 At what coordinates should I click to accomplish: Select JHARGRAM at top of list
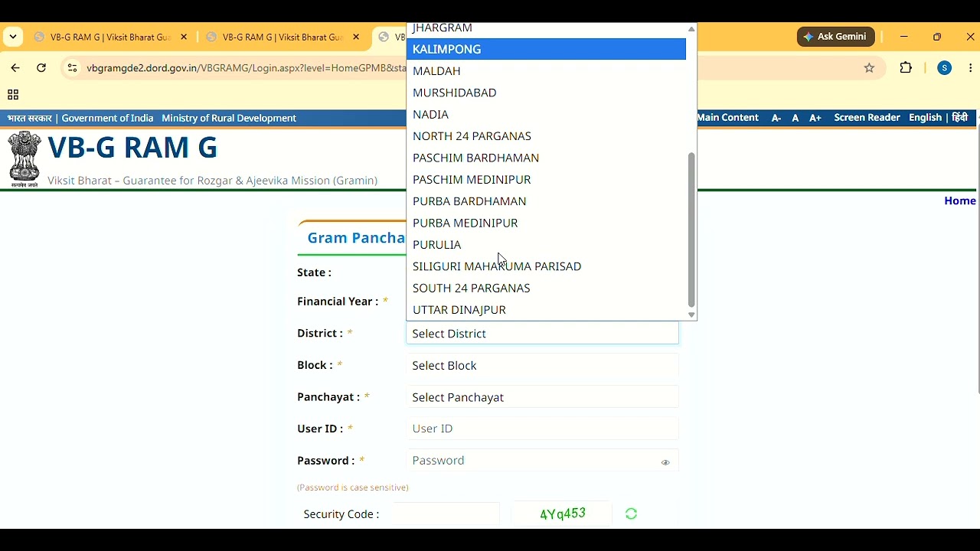point(546,29)
